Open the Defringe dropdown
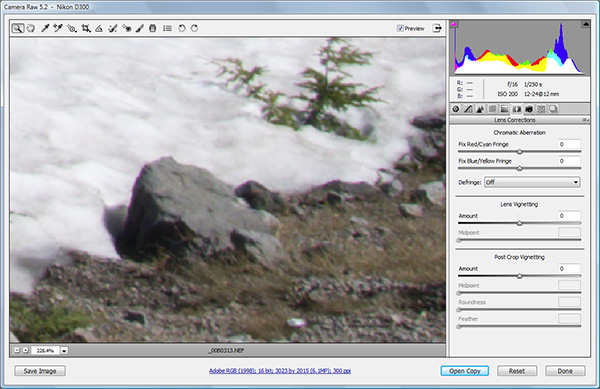600x389 pixels. pyautogui.click(x=532, y=182)
